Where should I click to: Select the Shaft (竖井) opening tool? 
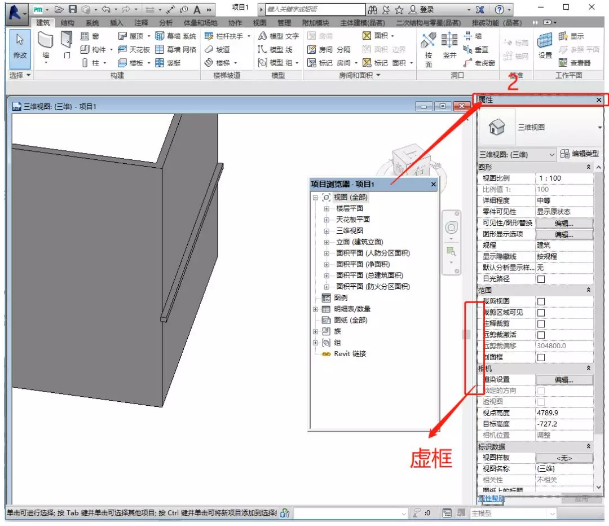coord(449,46)
